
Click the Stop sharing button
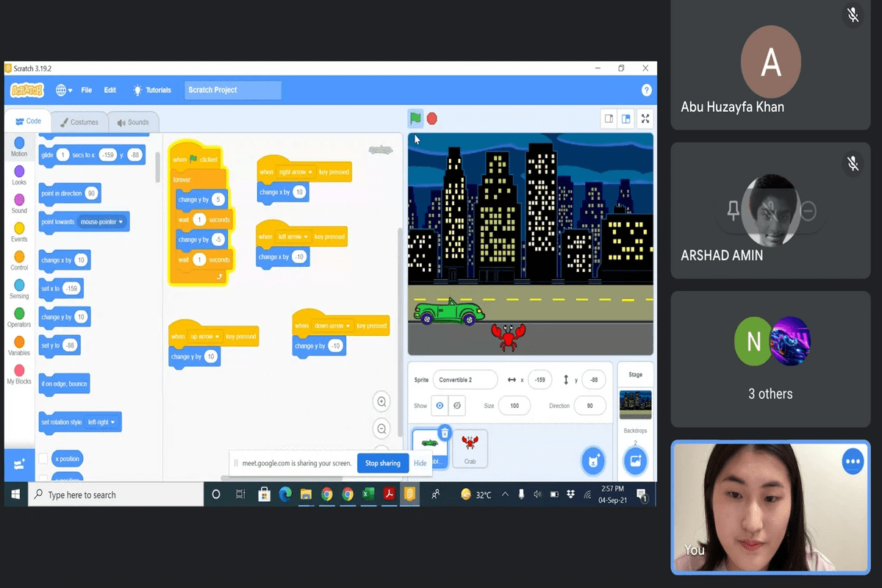(383, 463)
